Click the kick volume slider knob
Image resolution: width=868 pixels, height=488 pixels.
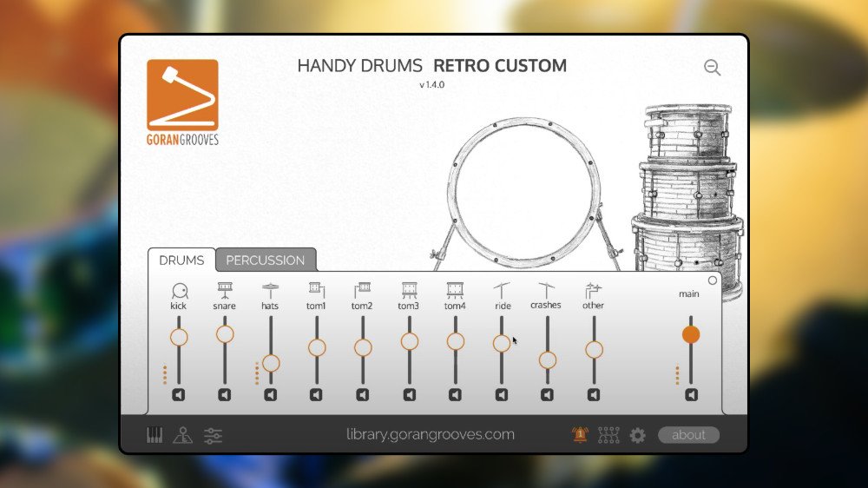(179, 337)
